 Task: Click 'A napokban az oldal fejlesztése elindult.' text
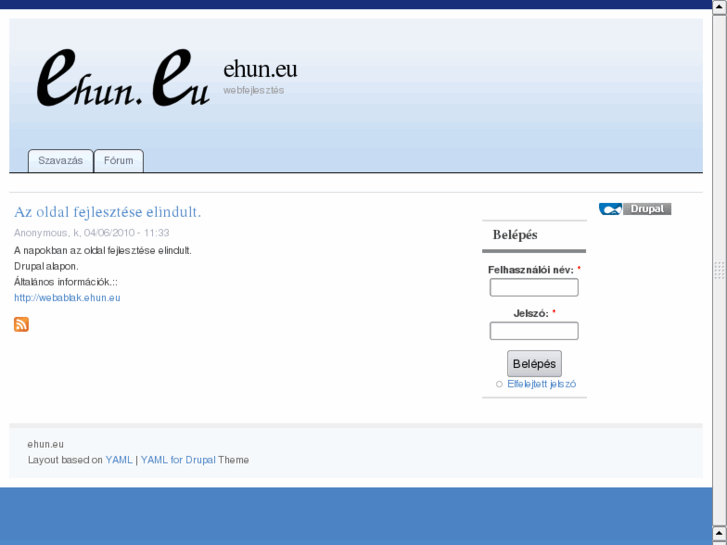click(x=103, y=250)
